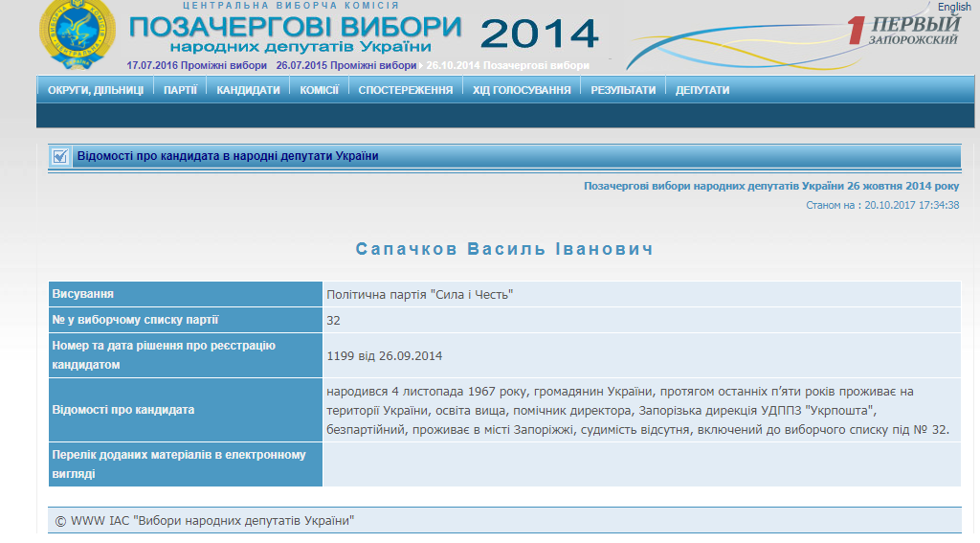Image resolution: width=980 pixels, height=543 pixels.
Task: Click the WWW ІАС footer text
Action: coord(205,521)
